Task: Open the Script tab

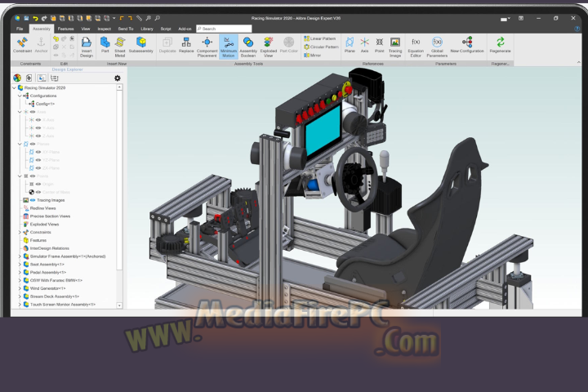Action: (x=166, y=29)
